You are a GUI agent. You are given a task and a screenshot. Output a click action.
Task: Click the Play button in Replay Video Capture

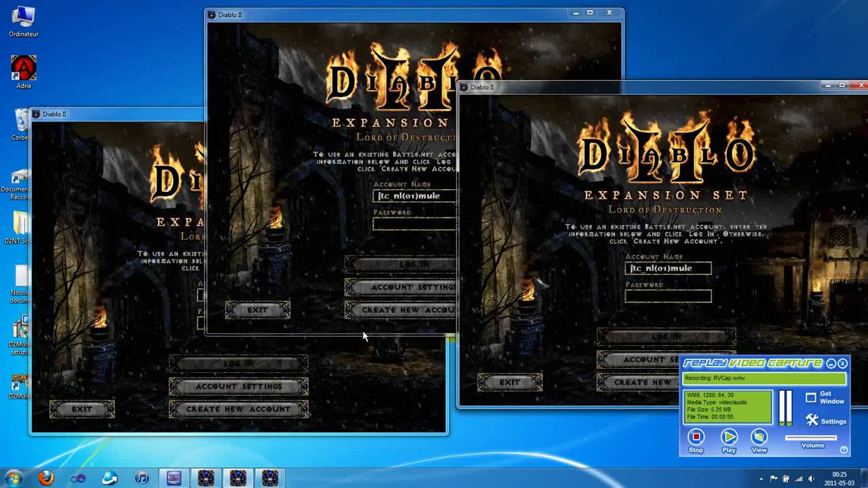click(729, 436)
